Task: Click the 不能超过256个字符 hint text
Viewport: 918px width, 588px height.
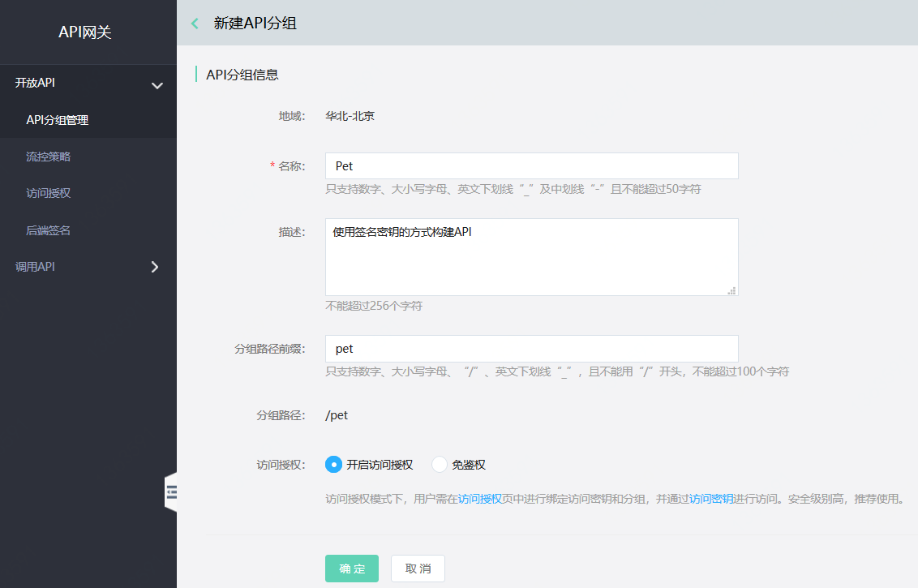Action: pyautogui.click(x=374, y=306)
